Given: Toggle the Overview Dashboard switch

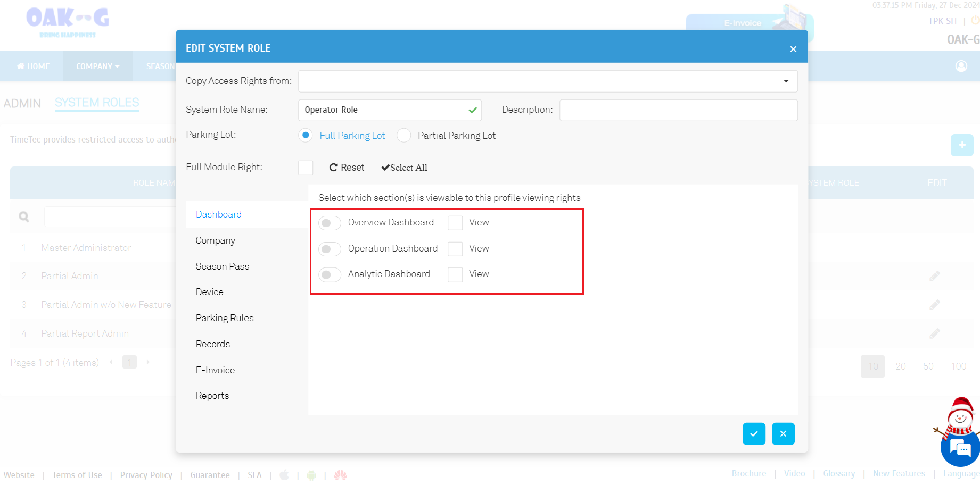Looking at the screenshot, I should click(330, 223).
